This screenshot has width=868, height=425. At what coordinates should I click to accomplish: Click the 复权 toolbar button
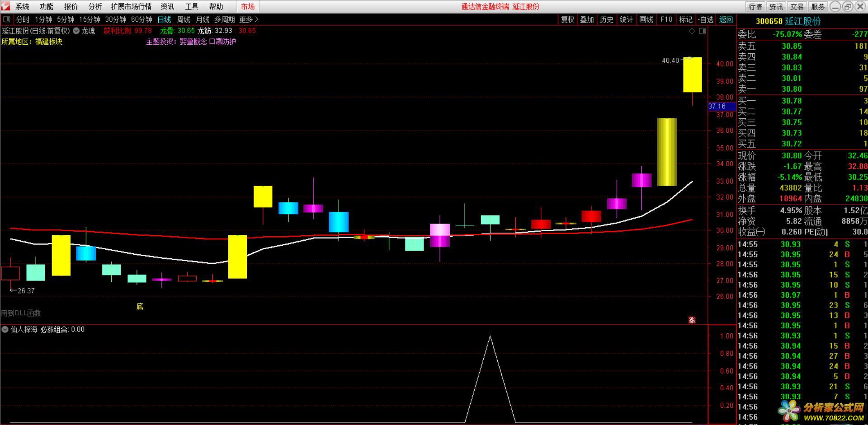[567, 19]
